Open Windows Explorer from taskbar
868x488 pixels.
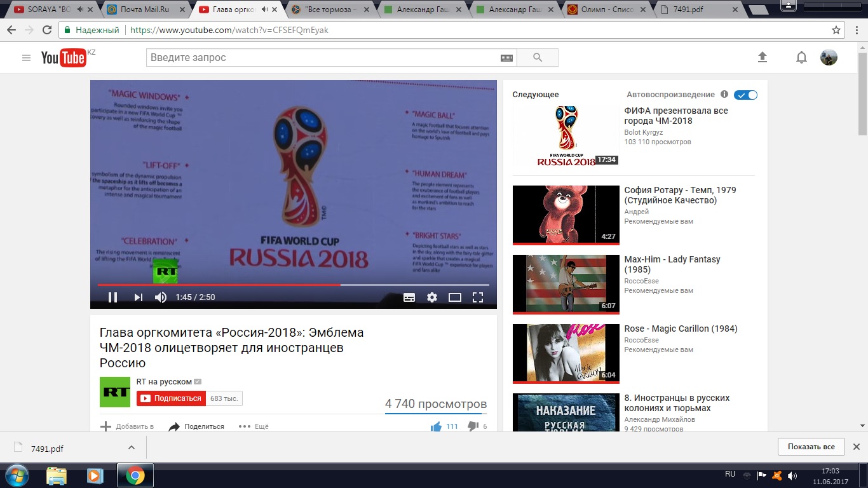click(x=57, y=475)
